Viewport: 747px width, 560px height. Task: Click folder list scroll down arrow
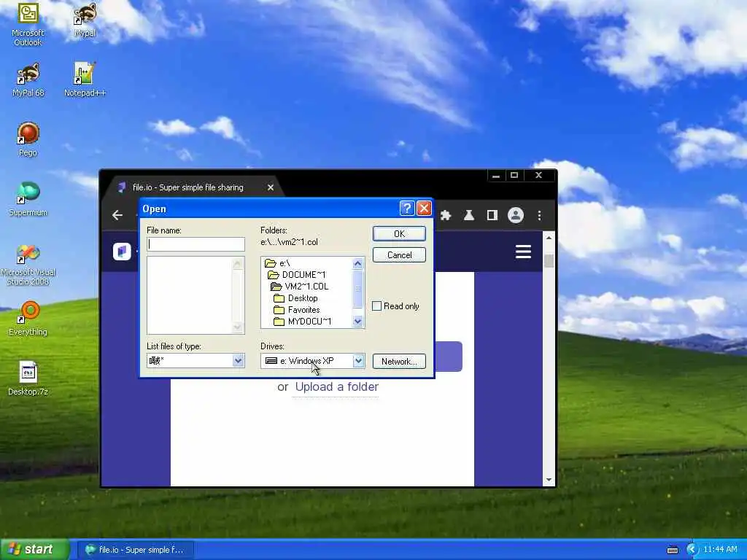coord(358,322)
